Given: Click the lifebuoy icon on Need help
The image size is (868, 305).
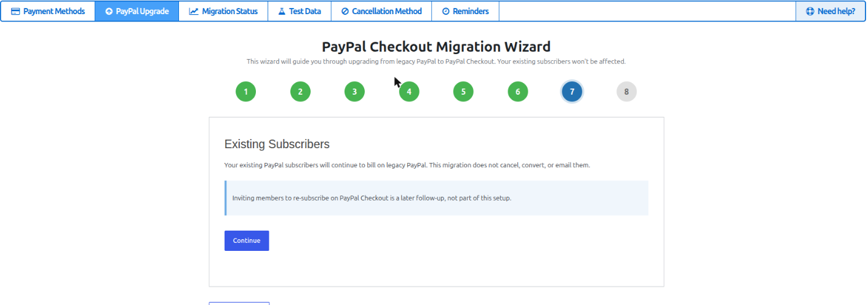Looking at the screenshot, I should (810, 11).
